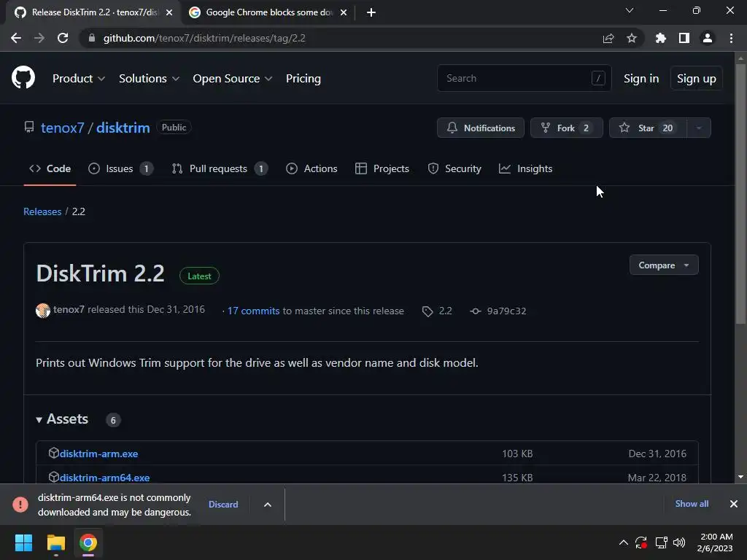747x560 pixels.
Task: Open the Insights tab
Action: (525, 168)
